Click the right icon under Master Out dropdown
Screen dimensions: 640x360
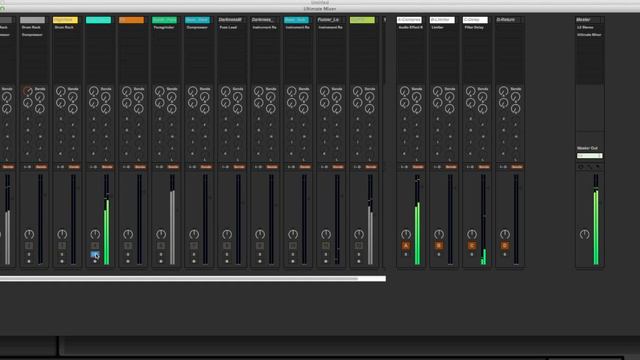coord(598,167)
